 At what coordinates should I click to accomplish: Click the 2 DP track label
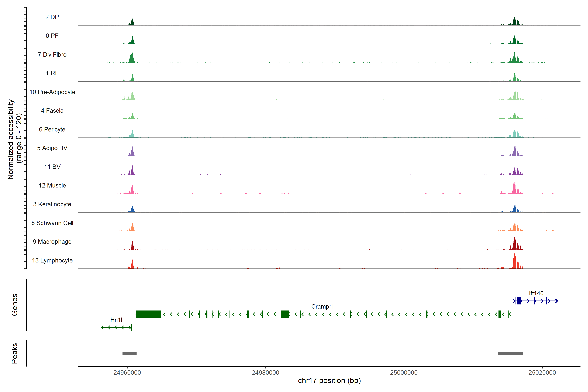pyautogui.click(x=52, y=17)
